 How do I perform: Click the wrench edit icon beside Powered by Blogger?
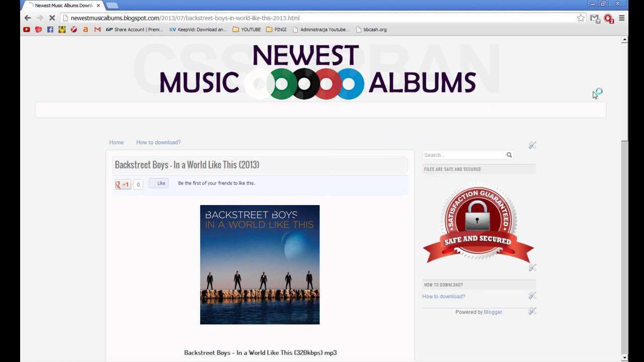pyautogui.click(x=532, y=311)
